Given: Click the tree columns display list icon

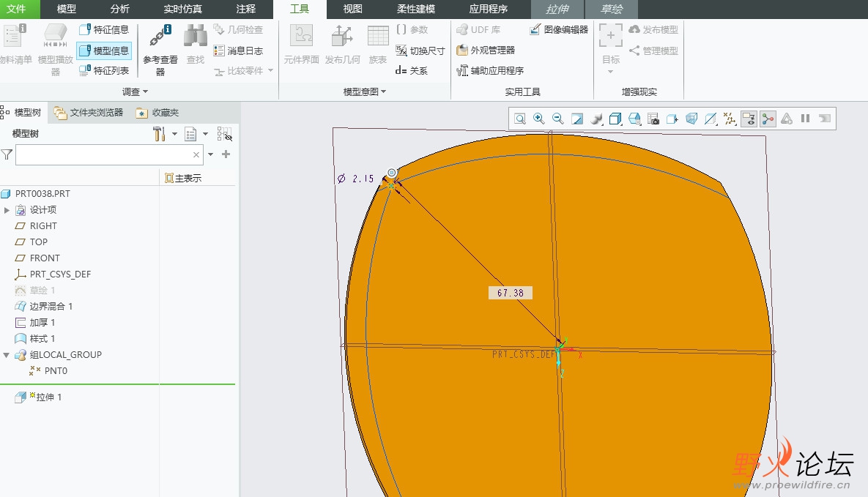Looking at the screenshot, I should tap(190, 134).
